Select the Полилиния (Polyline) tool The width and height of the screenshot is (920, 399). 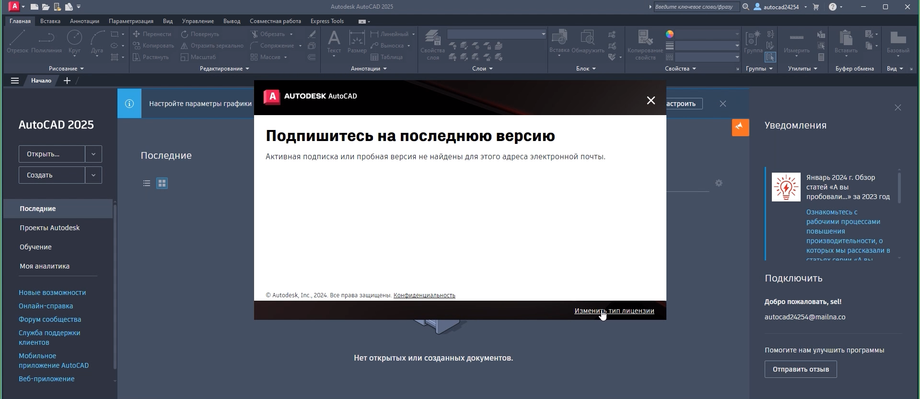pyautogui.click(x=46, y=42)
